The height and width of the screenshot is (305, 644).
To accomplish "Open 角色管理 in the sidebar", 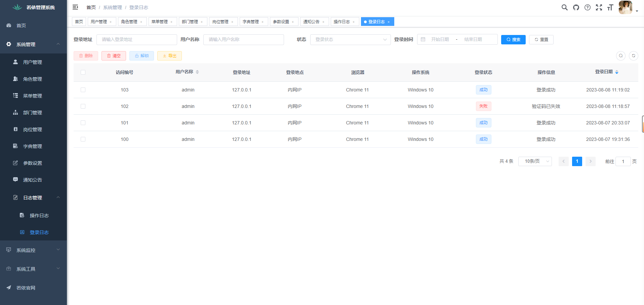I will (x=33, y=79).
